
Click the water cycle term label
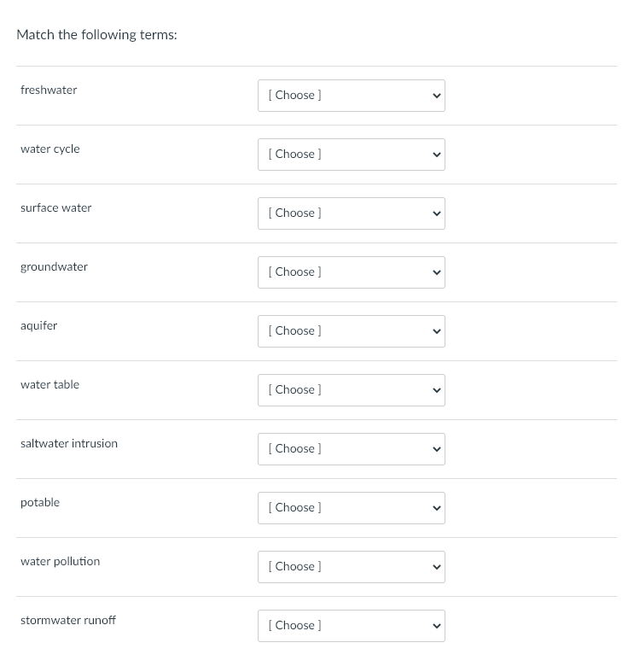click(x=50, y=149)
